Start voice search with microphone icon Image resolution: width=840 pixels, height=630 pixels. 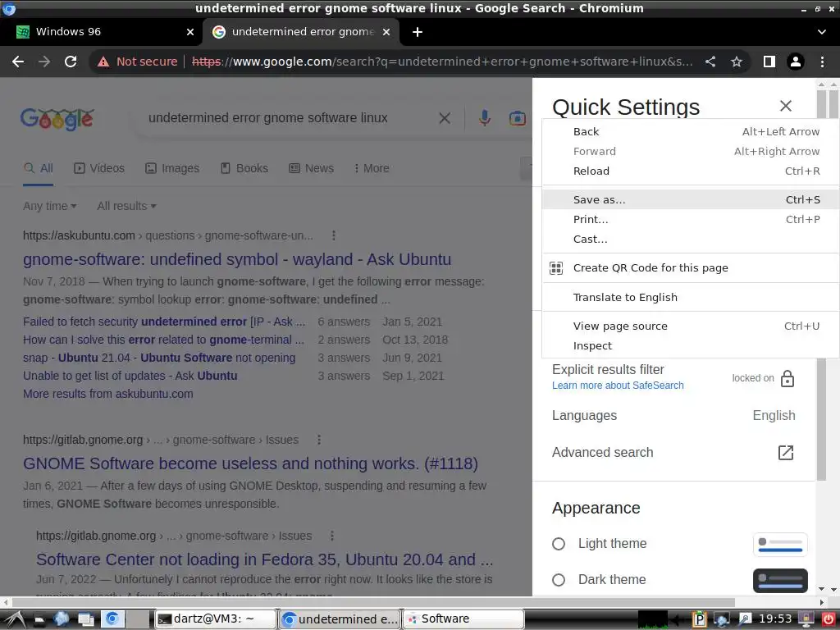click(x=484, y=118)
